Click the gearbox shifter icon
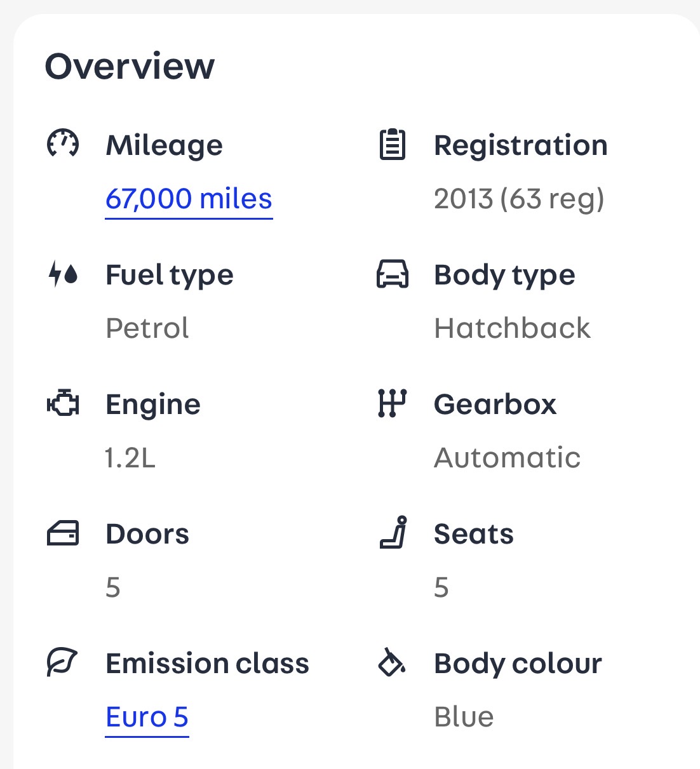 point(392,403)
